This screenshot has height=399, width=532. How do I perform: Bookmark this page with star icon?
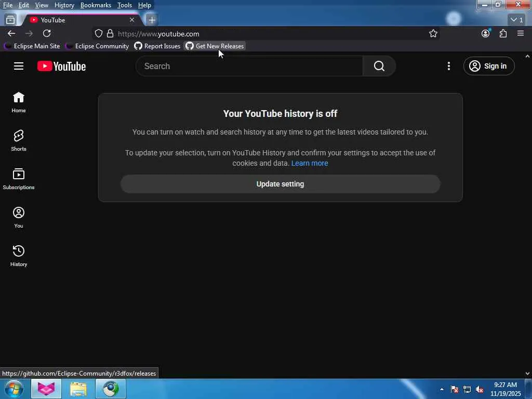coord(433,34)
